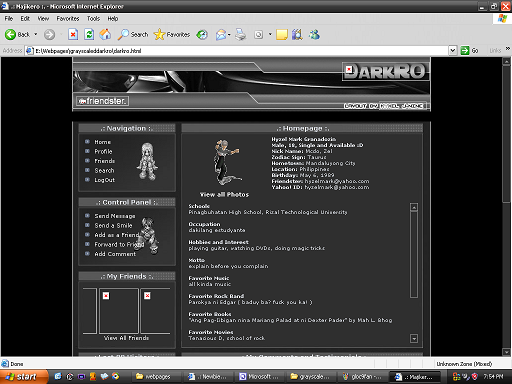Open the Favorites menu
The image size is (512, 384).
click(x=68, y=19)
